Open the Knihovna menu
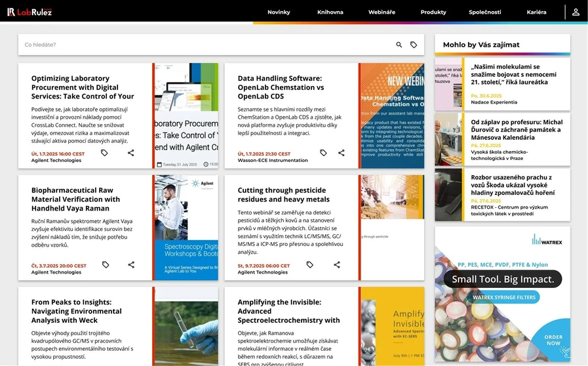This screenshot has width=588, height=366. click(x=330, y=12)
